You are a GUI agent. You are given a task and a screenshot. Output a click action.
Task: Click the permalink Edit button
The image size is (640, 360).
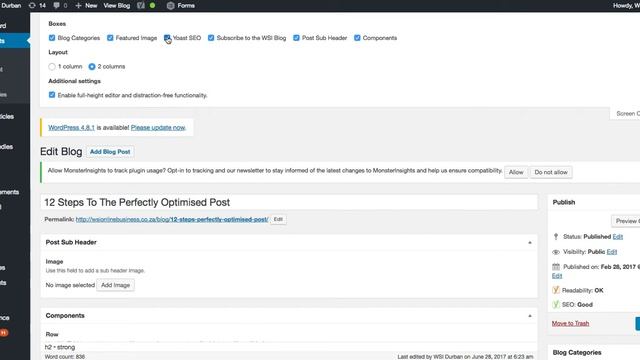pyautogui.click(x=278, y=219)
